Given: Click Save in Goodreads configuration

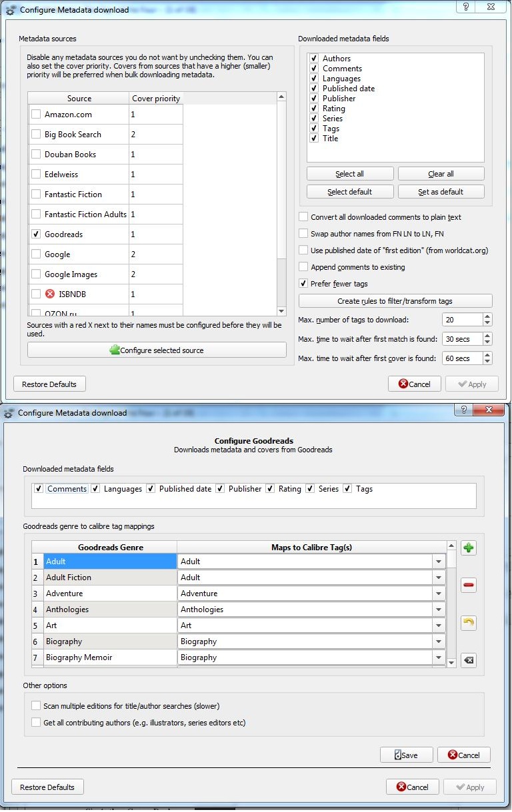Looking at the screenshot, I should pos(406,755).
